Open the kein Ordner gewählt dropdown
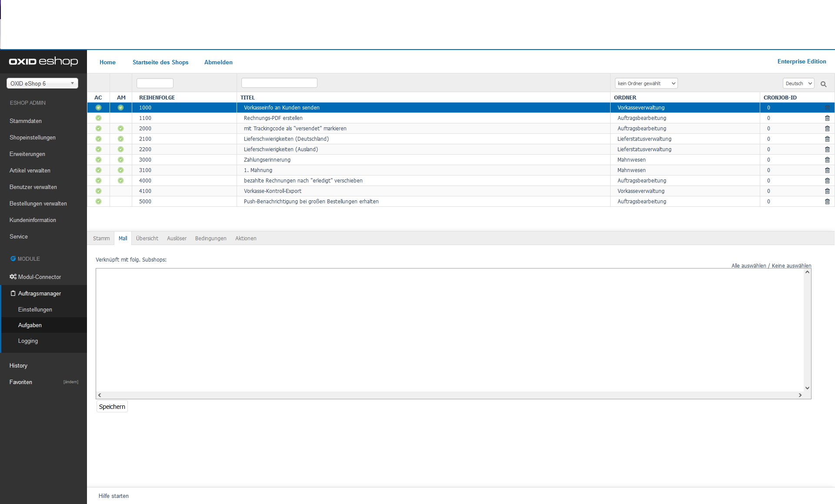Image resolution: width=835 pixels, height=504 pixels. (646, 83)
